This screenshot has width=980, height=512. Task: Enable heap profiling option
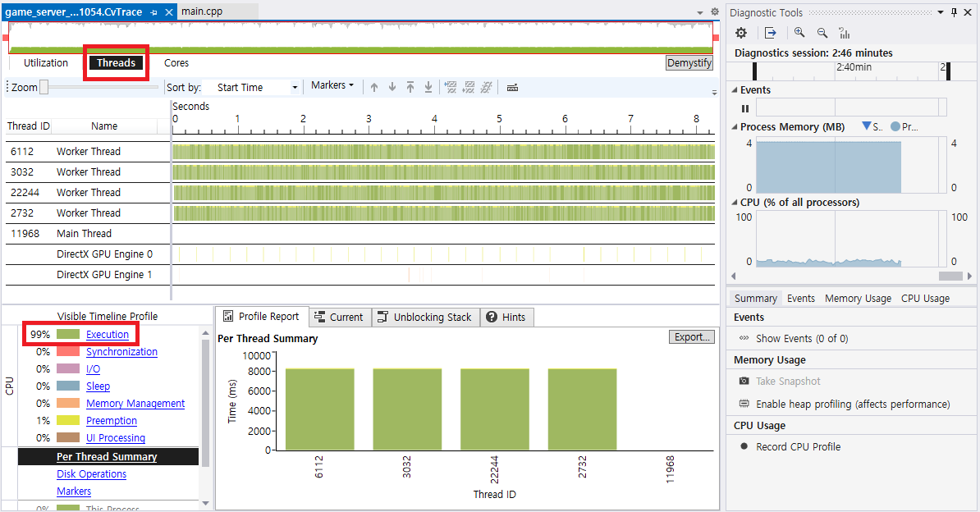tap(852, 404)
